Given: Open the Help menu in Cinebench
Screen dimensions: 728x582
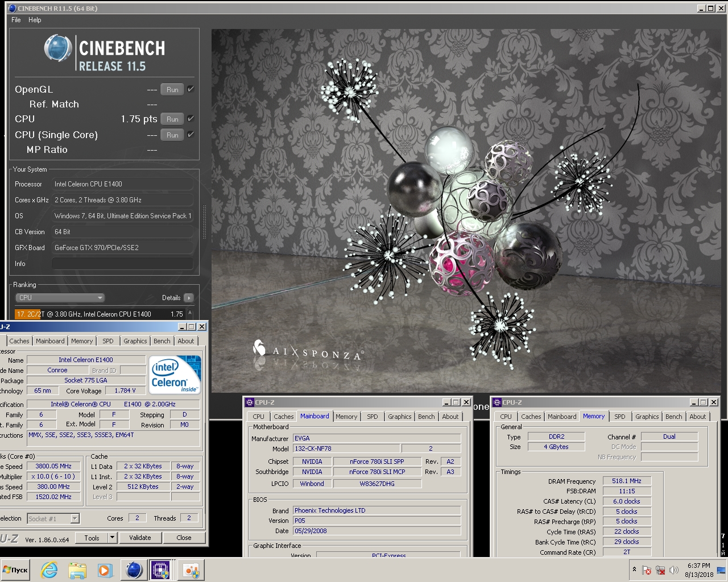Looking at the screenshot, I should tap(35, 20).
